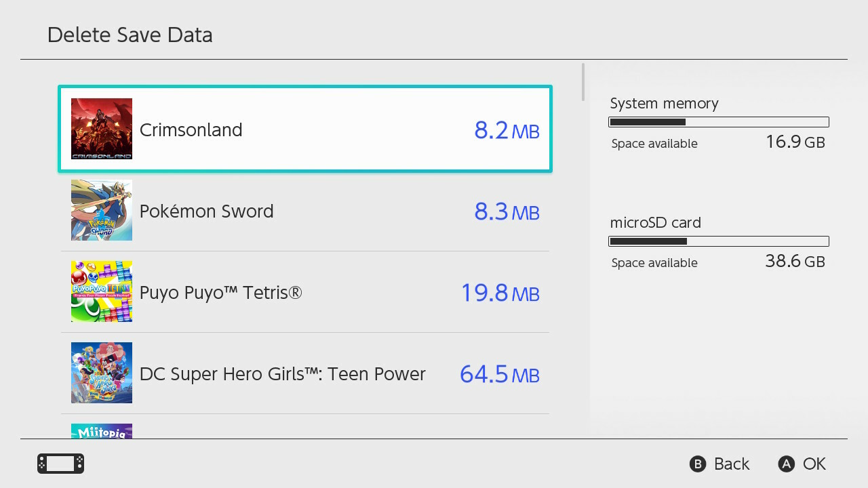Screen dimensions: 868x488
Task: Click the 64.5 MB size label
Action: tap(499, 374)
